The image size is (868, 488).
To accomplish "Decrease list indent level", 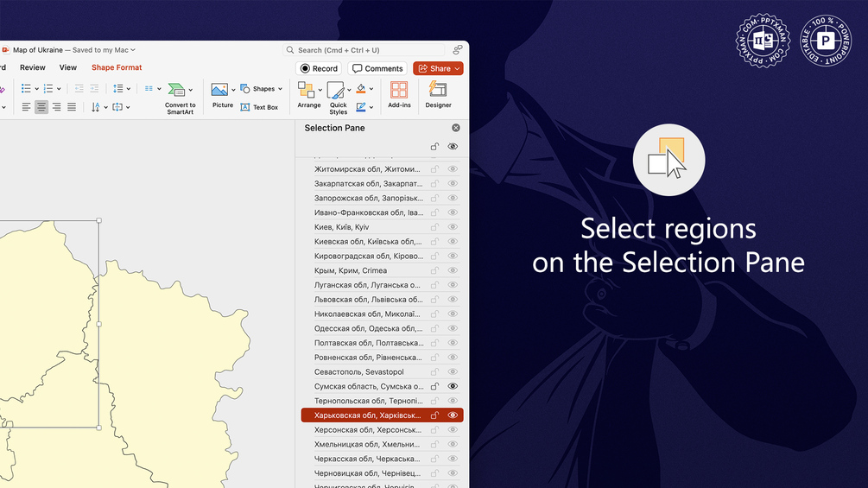I will tap(79, 88).
